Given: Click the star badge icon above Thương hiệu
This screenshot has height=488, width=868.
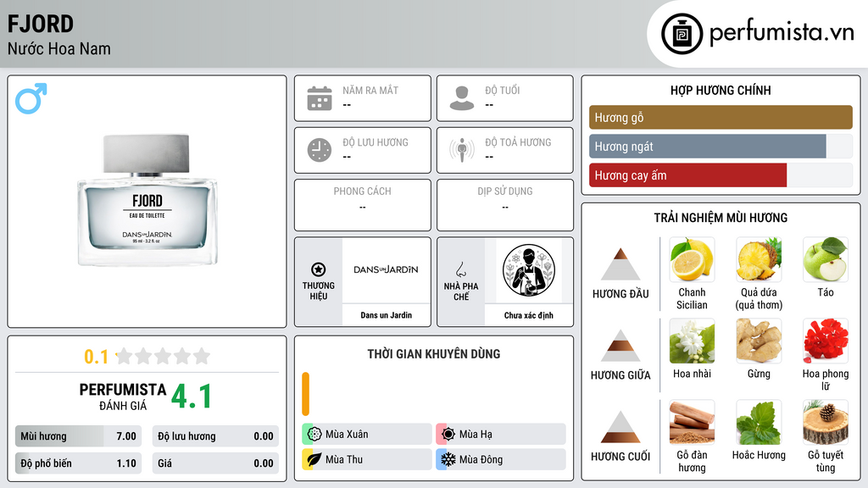Looking at the screenshot, I should click(x=319, y=269).
